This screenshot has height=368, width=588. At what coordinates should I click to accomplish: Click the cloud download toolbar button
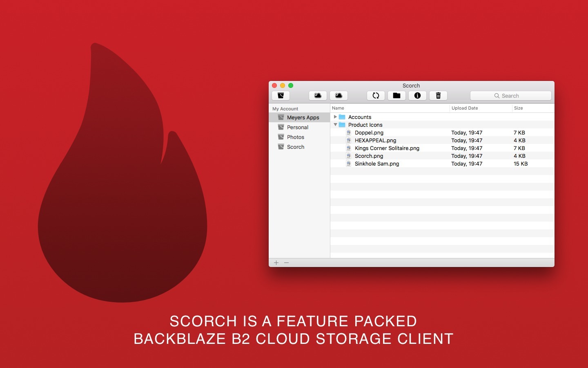339,96
